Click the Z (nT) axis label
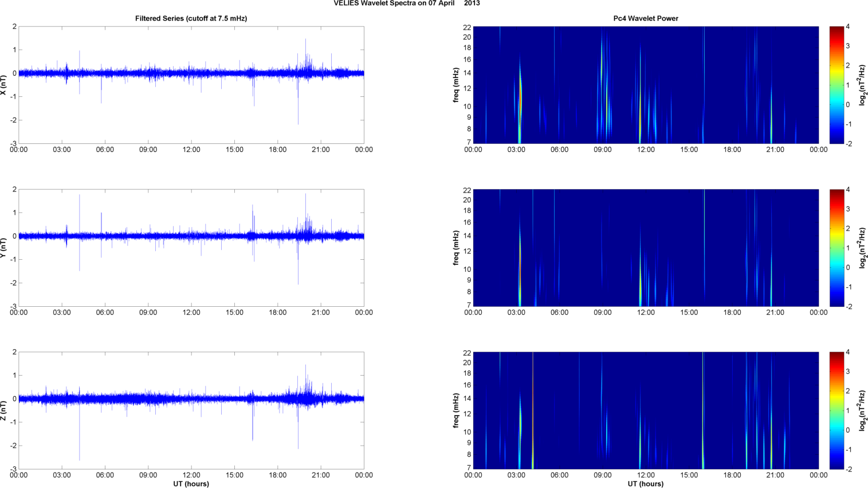868x488 pixels. point(4,411)
